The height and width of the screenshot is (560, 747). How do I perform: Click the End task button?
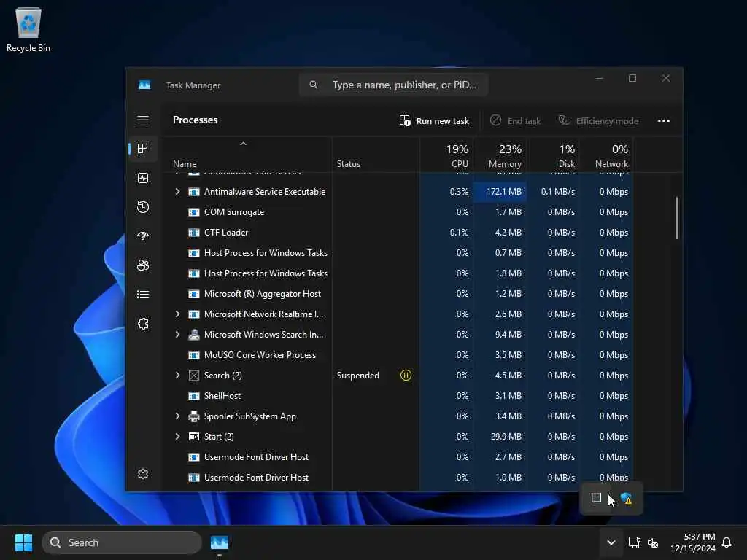516,120
